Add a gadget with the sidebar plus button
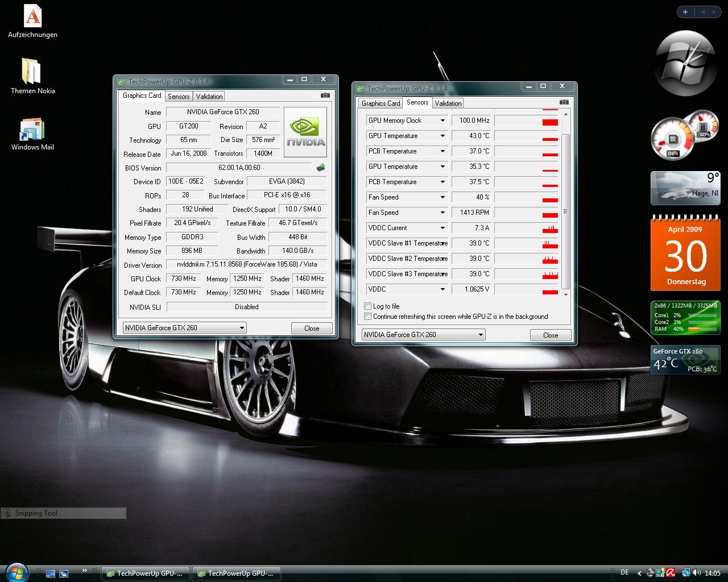728x582 pixels. click(x=685, y=12)
